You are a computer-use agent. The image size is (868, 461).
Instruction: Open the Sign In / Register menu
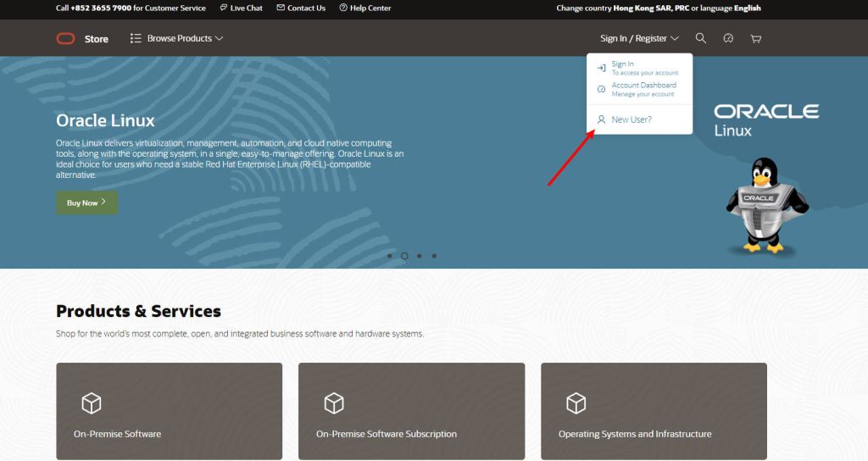[639, 38]
